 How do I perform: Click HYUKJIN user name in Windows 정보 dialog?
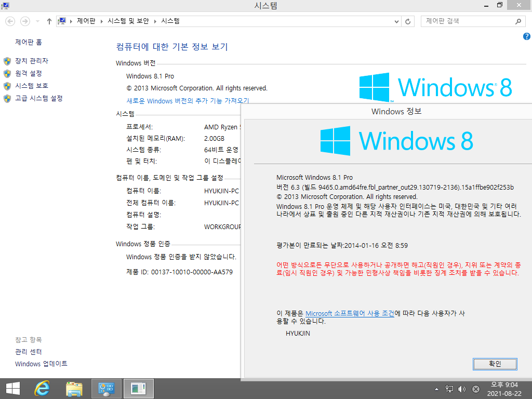point(298,333)
